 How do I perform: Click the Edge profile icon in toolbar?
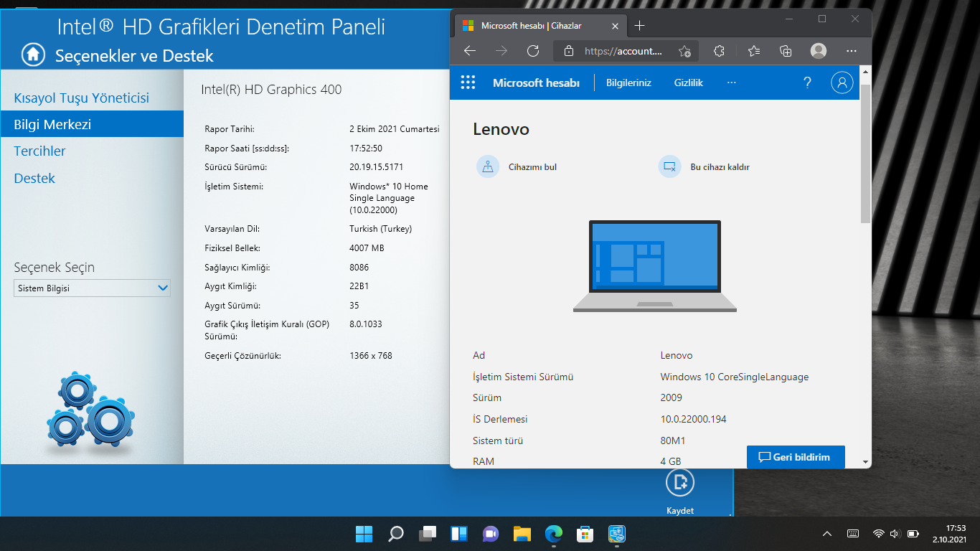point(819,51)
